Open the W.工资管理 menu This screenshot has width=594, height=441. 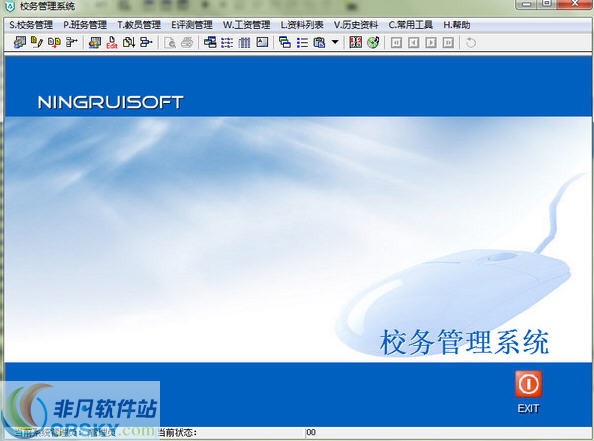tap(246, 25)
